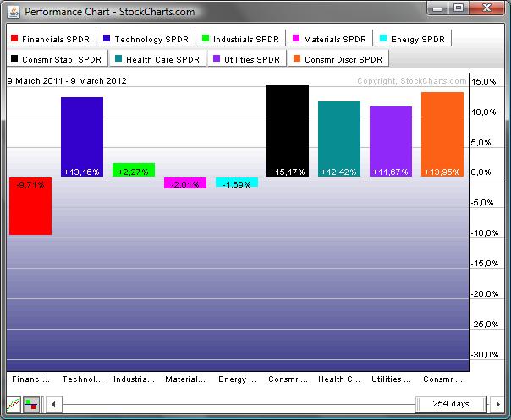Screen dimensions: 511x420
Task: Toggle the Financials SPDR legend button
Action: click(50, 39)
